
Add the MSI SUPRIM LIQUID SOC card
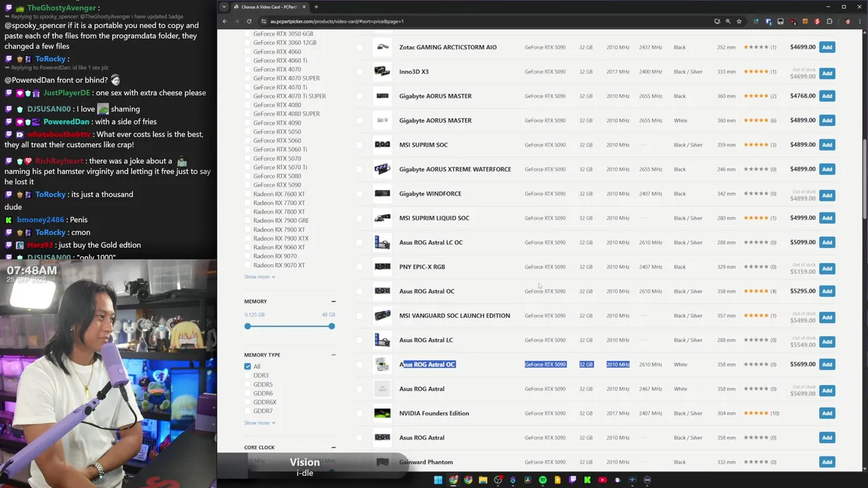tap(827, 218)
